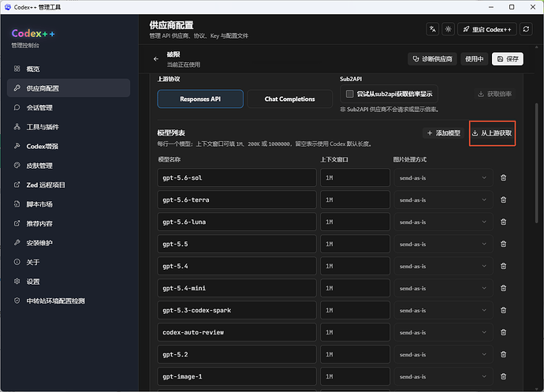Open 安装维护 in the sidebar
The image size is (544, 392).
coord(69,243)
